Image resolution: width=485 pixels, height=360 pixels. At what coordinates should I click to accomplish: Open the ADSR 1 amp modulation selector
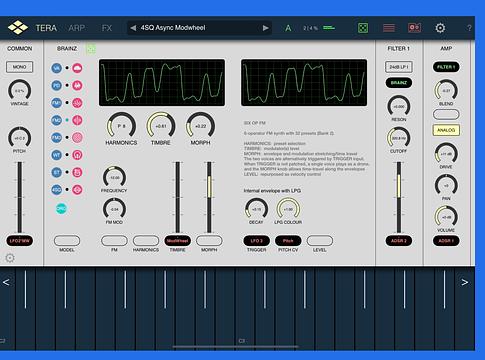point(446,241)
